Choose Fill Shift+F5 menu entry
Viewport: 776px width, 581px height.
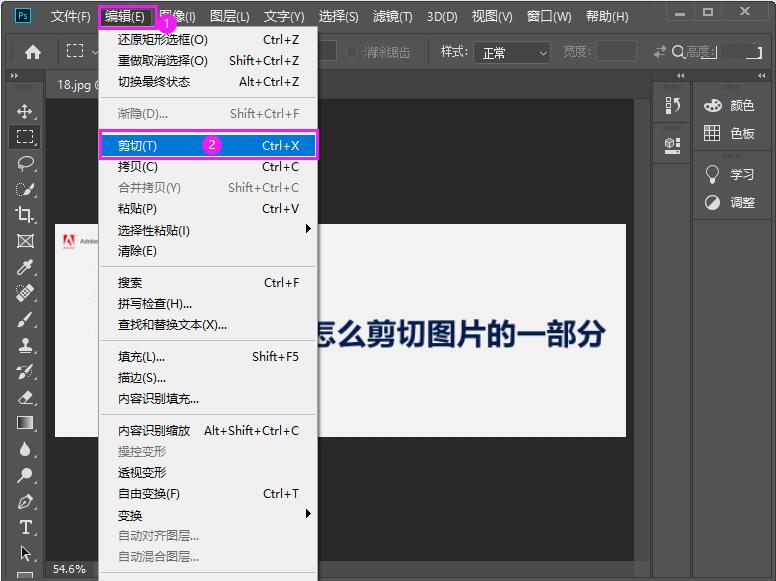(x=208, y=356)
